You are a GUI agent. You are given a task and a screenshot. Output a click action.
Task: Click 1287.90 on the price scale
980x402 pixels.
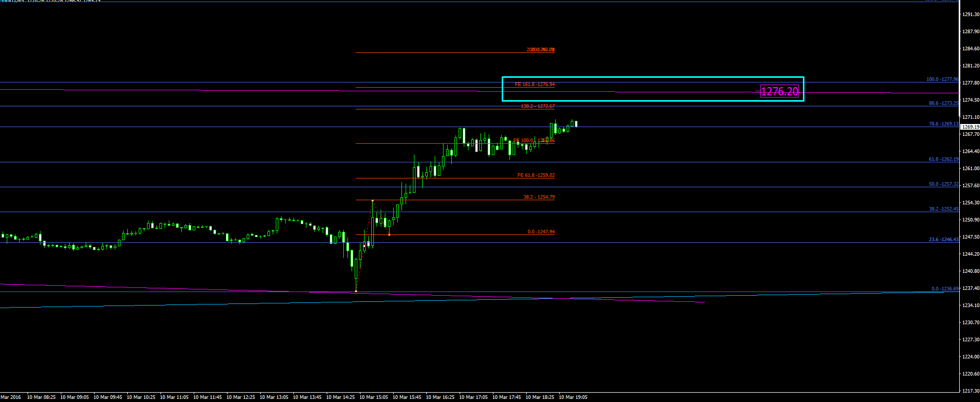point(971,32)
